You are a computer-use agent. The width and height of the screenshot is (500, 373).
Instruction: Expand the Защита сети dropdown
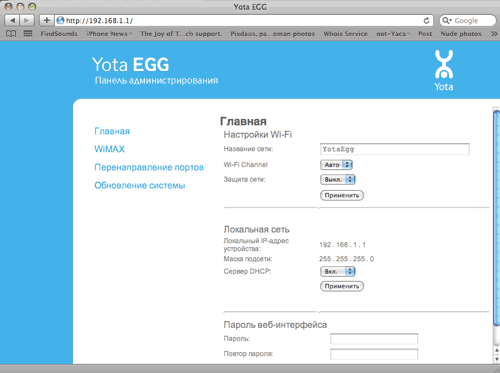click(338, 180)
